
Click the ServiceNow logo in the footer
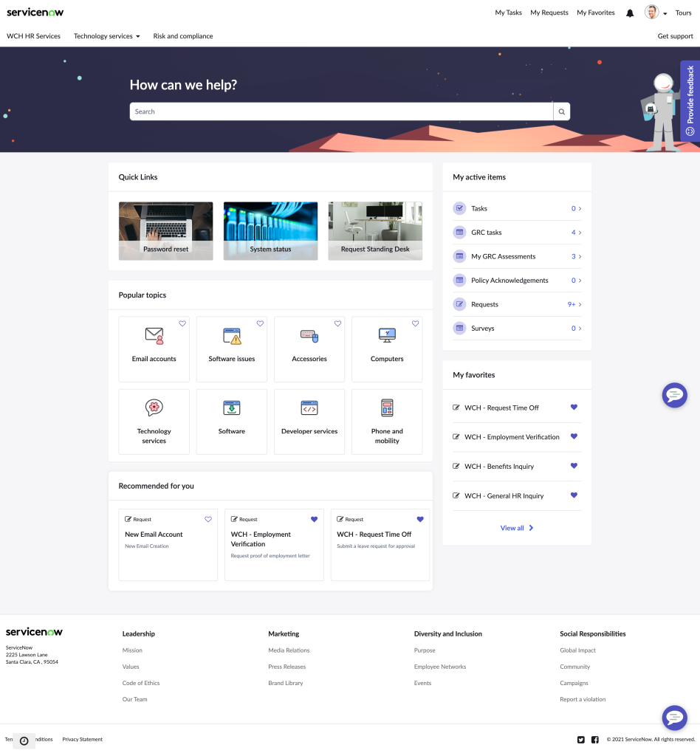pyautogui.click(x=34, y=632)
